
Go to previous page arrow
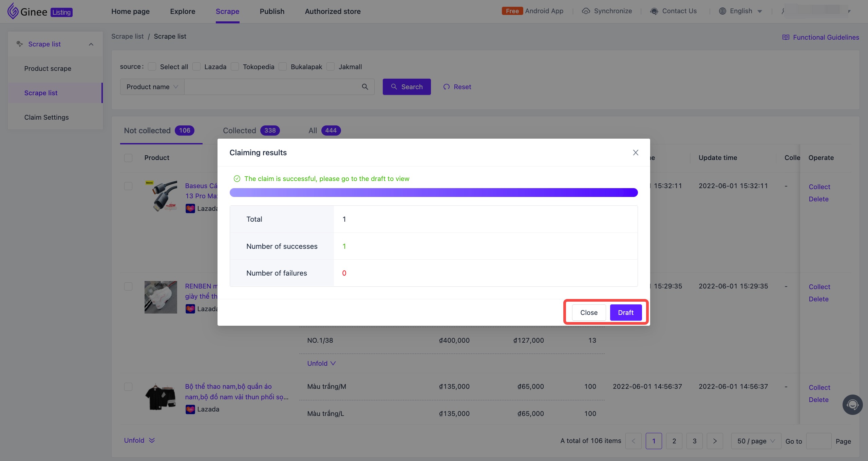point(633,441)
